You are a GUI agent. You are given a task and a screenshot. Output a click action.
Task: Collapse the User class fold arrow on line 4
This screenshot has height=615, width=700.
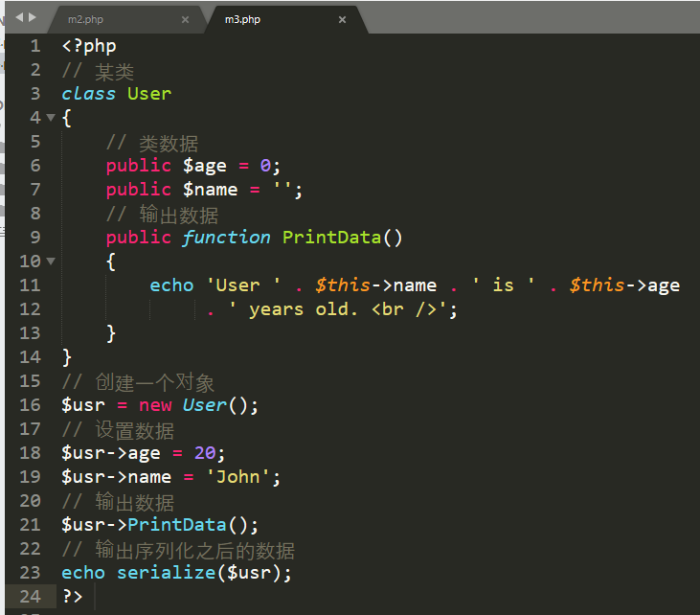[x=51, y=118]
